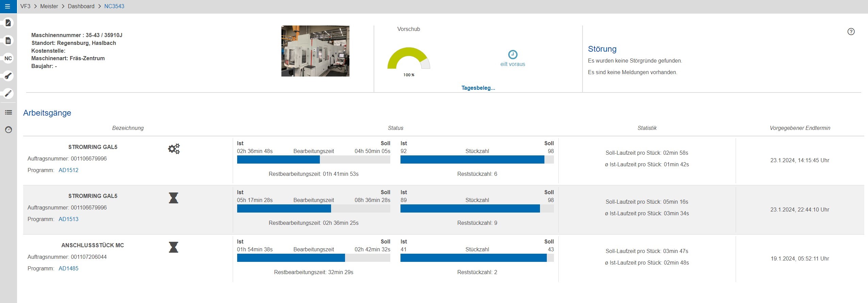Go to VF3 in the breadcrumb

pos(25,6)
